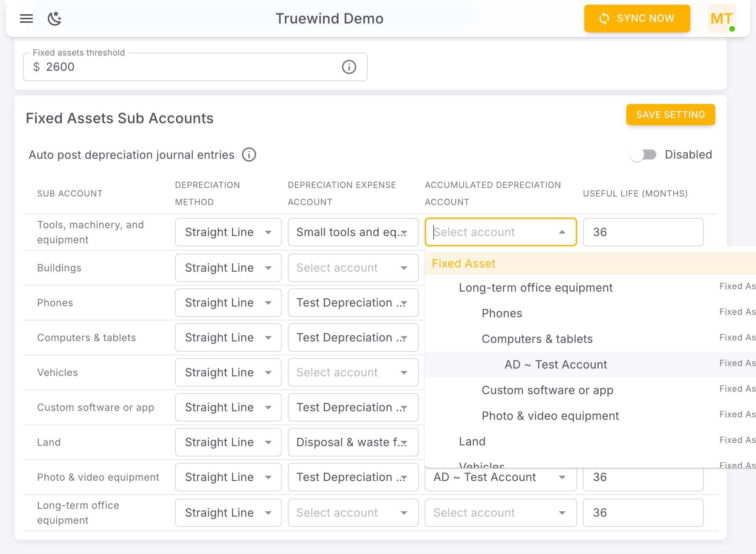Click the Fixed assets threshold amount field
Screen dimensions: 756x554
pyautogui.click(x=143, y=67)
